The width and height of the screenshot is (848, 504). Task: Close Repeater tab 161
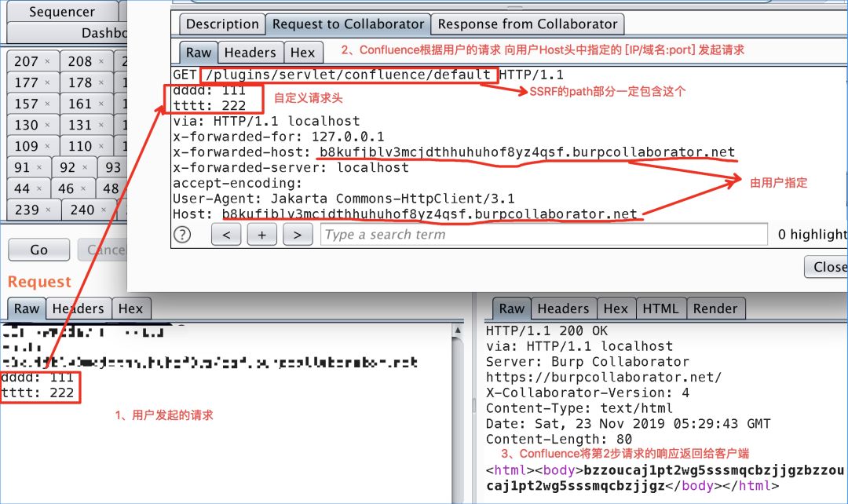(x=101, y=104)
